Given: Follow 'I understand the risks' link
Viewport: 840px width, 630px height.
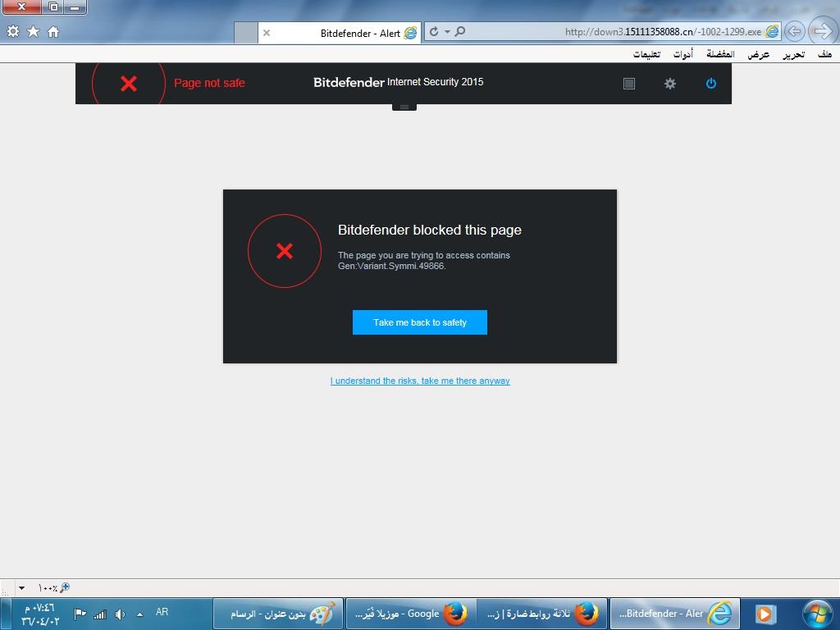Looking at the screenshot, I should click(x=420, y=381).
